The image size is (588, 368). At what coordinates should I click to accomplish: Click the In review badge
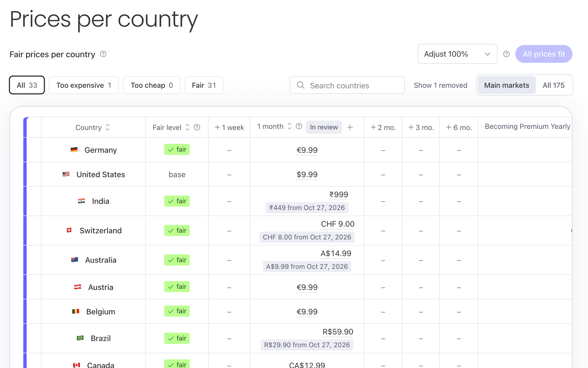(x=324, y=127)
